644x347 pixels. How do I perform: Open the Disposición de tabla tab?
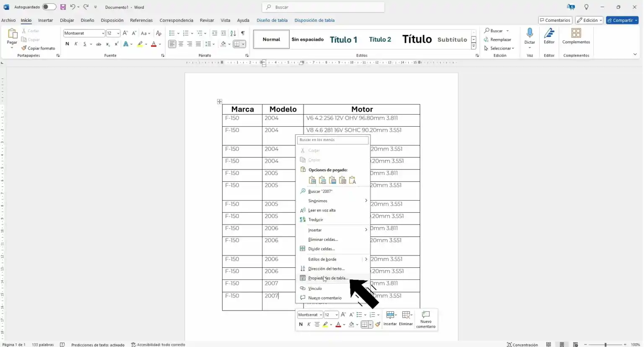[x=314, y=20]
